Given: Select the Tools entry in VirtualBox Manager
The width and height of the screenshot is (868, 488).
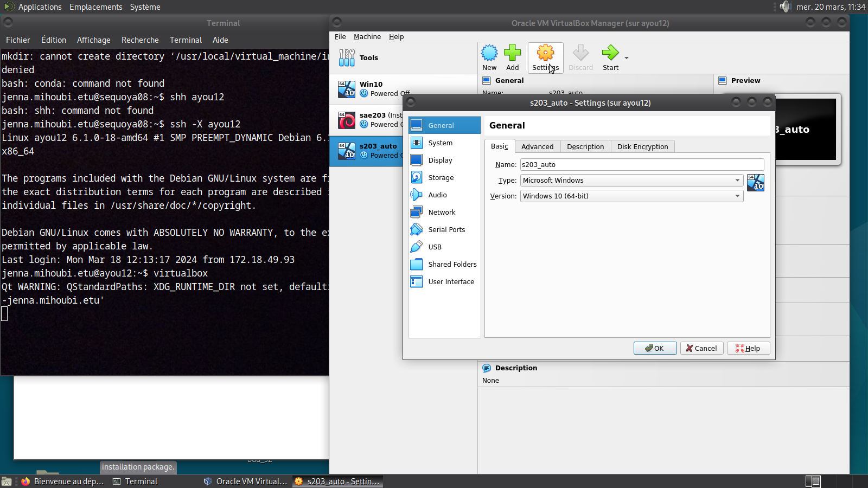Looking at the screenshot, I should click(x=403, y=58).
